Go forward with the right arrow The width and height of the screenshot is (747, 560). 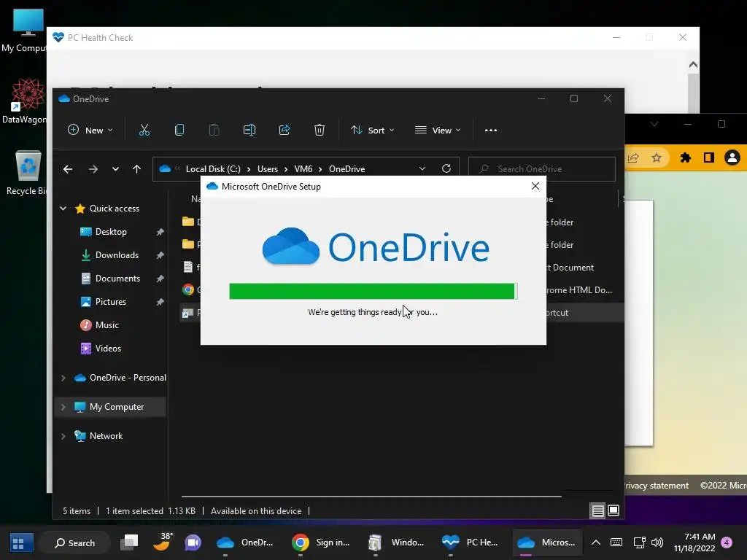pos(93,169)
